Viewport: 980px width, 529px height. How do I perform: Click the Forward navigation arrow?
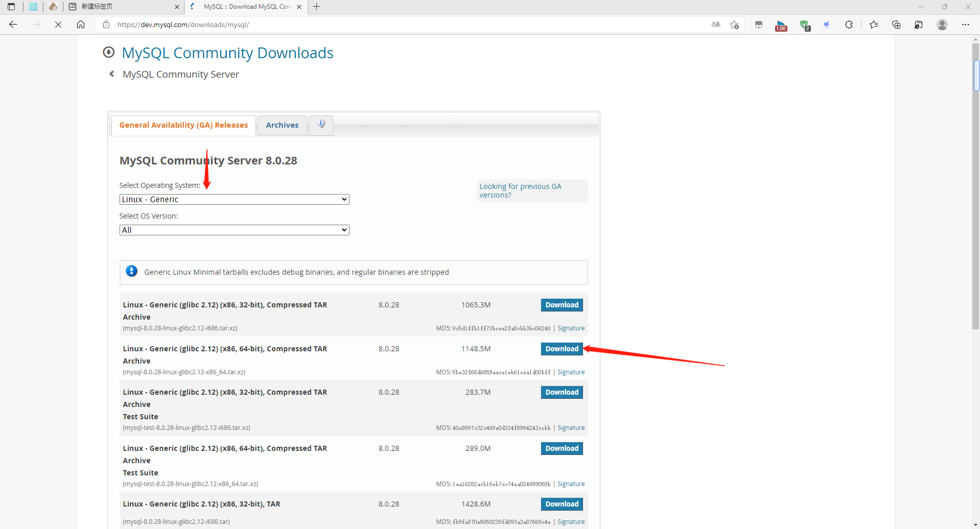pos(36,25)
